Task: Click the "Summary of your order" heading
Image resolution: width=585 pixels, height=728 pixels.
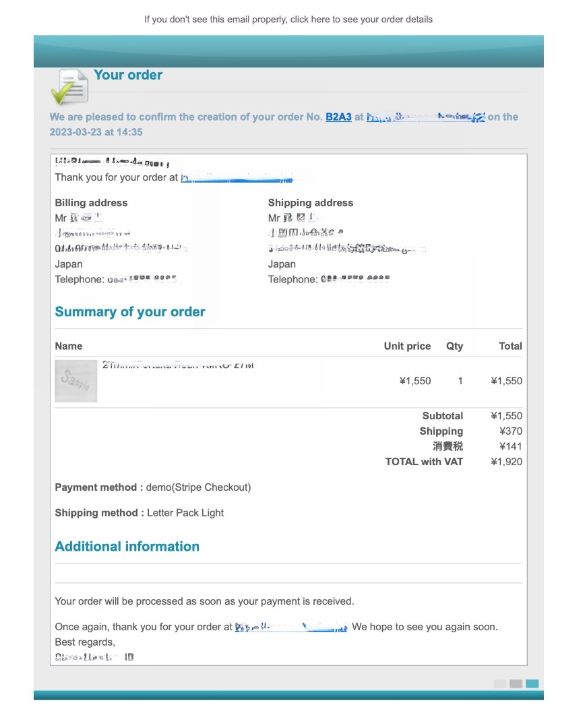Action: pos(130,312)
